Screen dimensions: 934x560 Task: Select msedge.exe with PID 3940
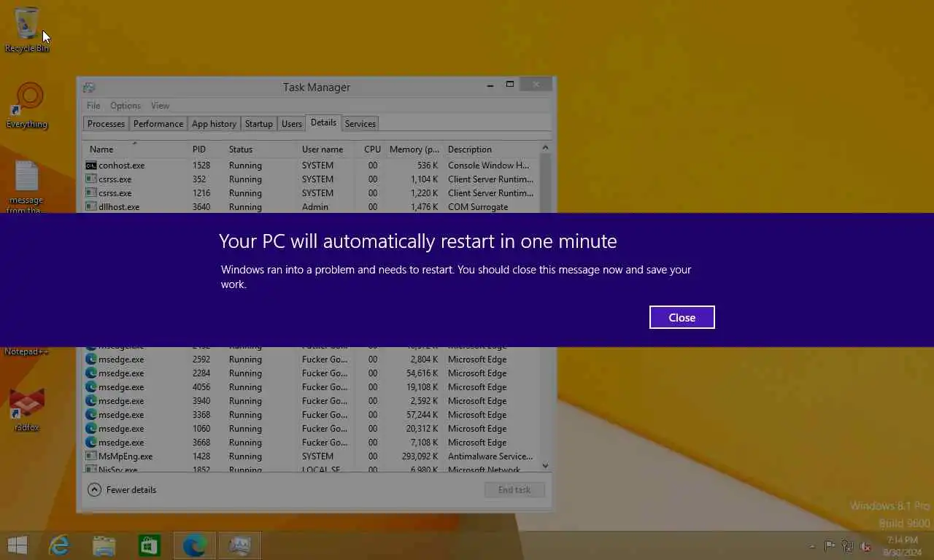[x=312, y=401]
